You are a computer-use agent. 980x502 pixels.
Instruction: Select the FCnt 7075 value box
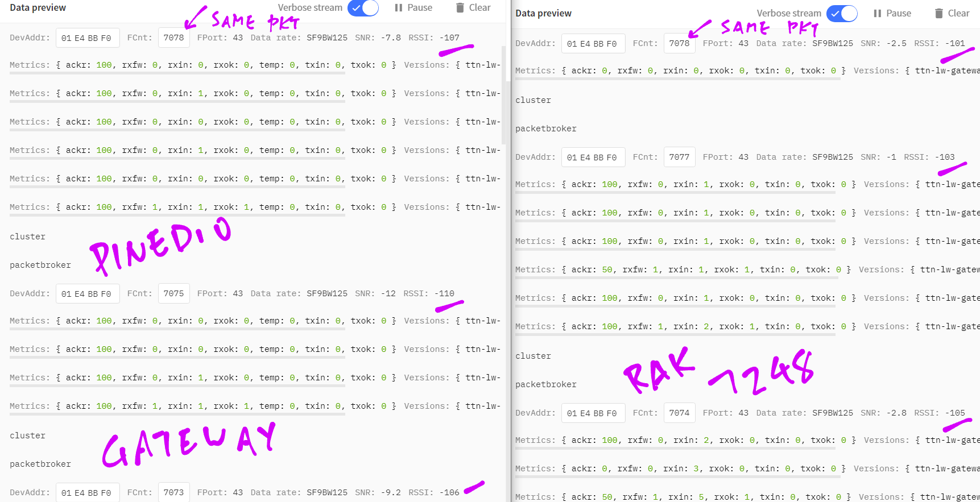coord(173,294)
